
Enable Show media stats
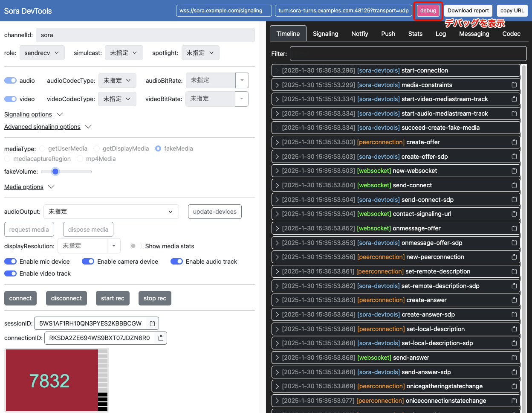click(x=136, y=246)
